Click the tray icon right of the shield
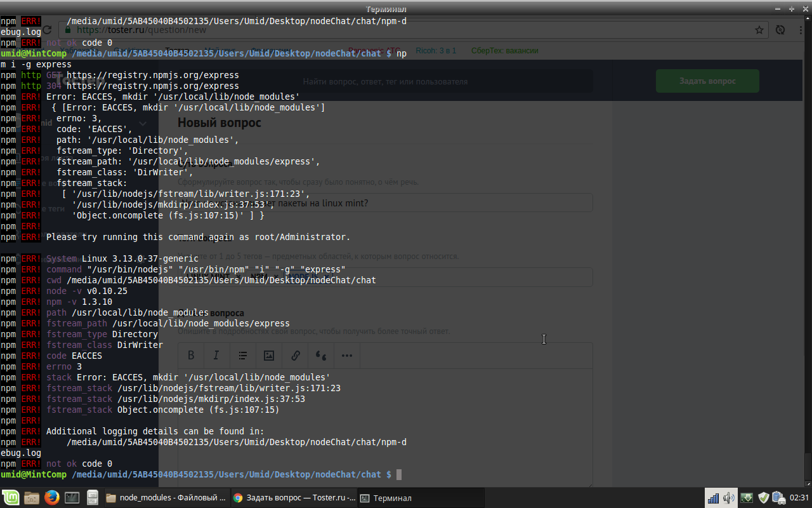The image size is (812, 508). pyautogui.click(x=778, y=498)
